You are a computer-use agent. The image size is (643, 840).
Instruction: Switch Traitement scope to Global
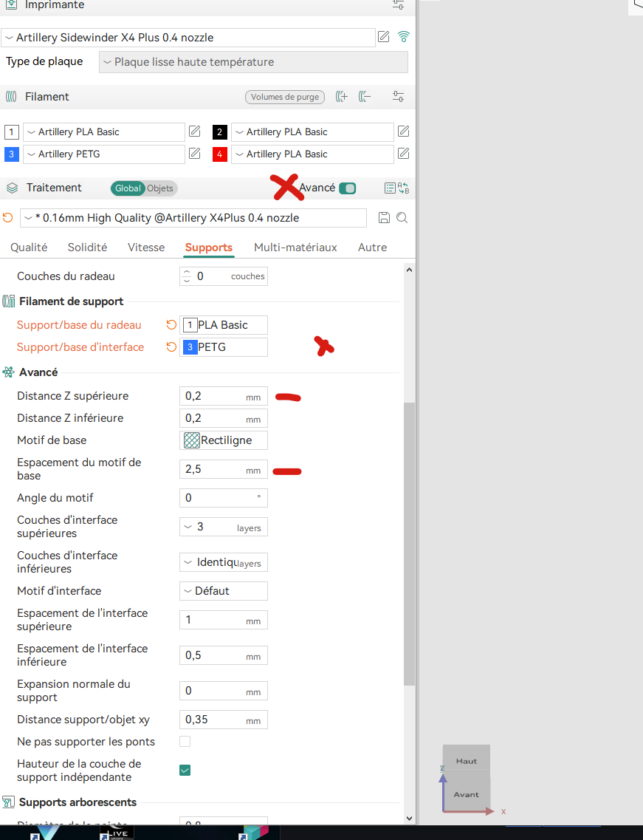[128, 188]
